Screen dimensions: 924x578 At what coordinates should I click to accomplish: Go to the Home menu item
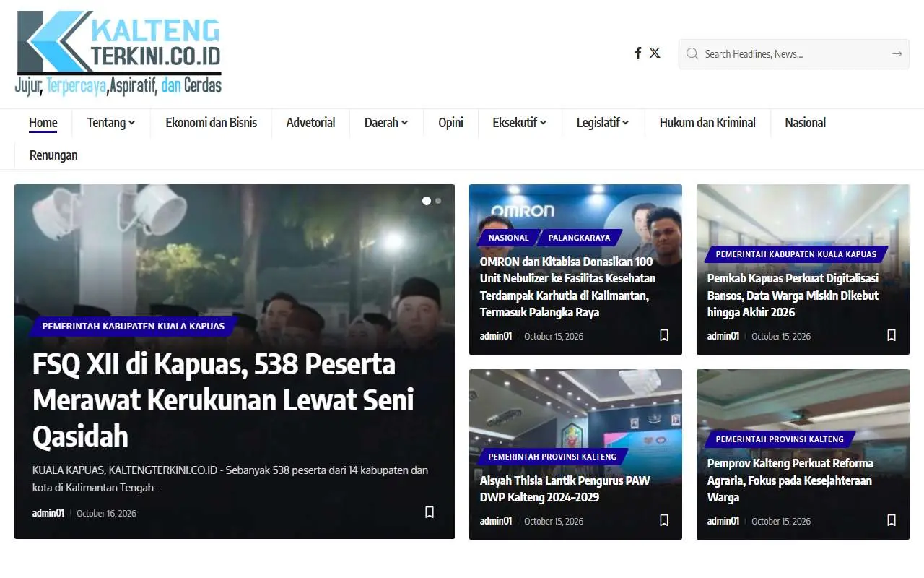click(43, 123)
